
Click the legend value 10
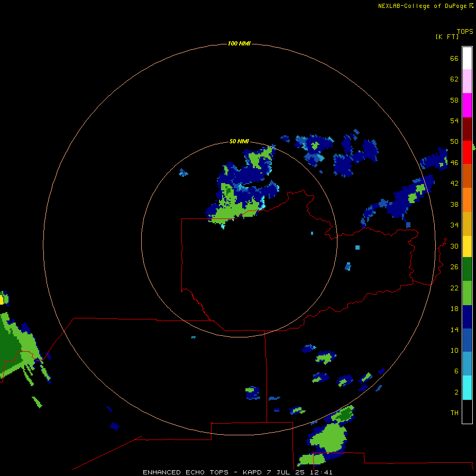[x=454, y=350]
